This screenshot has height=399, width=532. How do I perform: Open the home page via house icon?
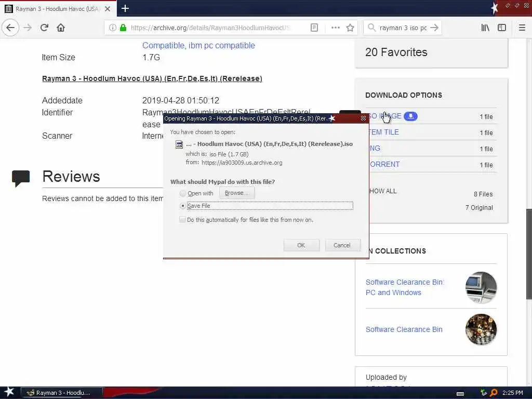[x=61, y=28]
